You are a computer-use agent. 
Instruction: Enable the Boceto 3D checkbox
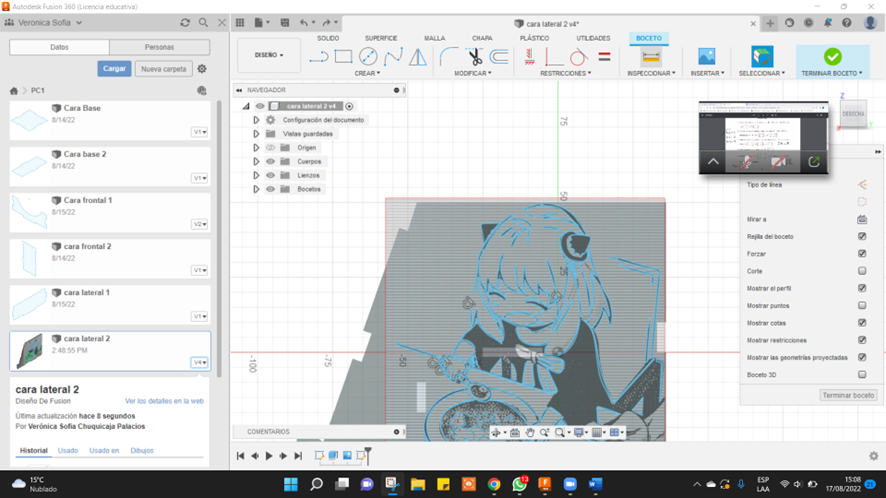[862, 374]
